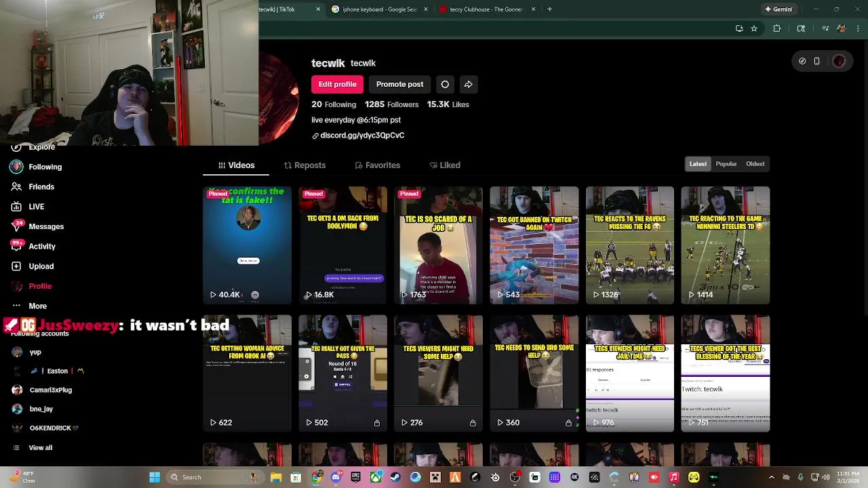Click View all following accounts
This screenshot has width=868, height=488.
pyautogui.click(x=40, y=447)
